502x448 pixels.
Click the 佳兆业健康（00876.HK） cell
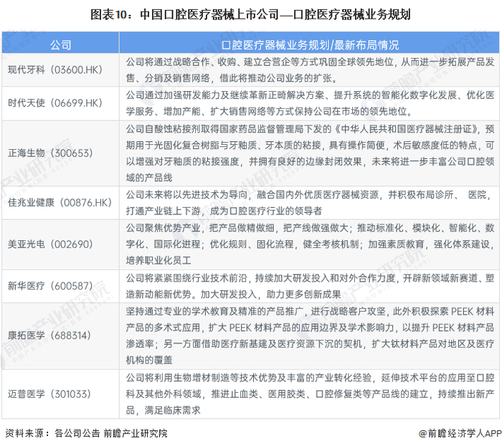point(60,203)
